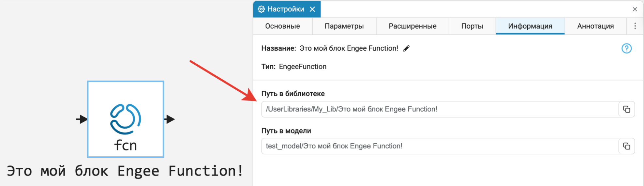
Task: Copy the library path with the copy icon
Action: (626, 109)
